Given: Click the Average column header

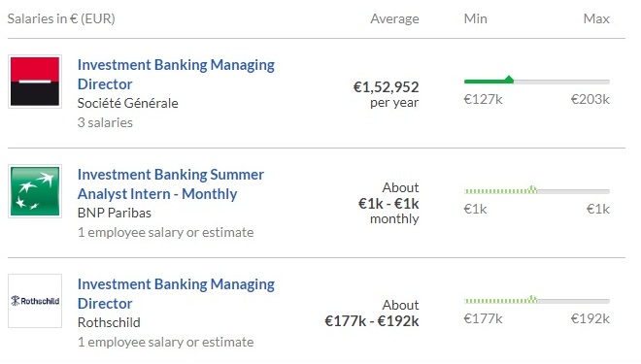Looking at the screenshot, I should tap(394, 18).
